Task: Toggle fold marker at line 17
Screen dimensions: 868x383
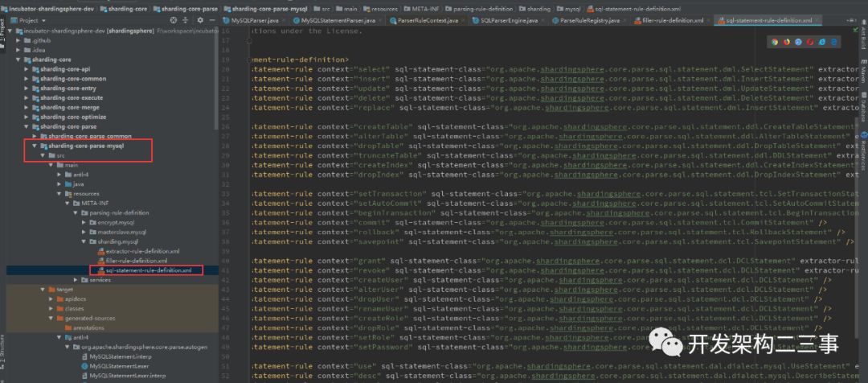Action: (x=249, y=40)
